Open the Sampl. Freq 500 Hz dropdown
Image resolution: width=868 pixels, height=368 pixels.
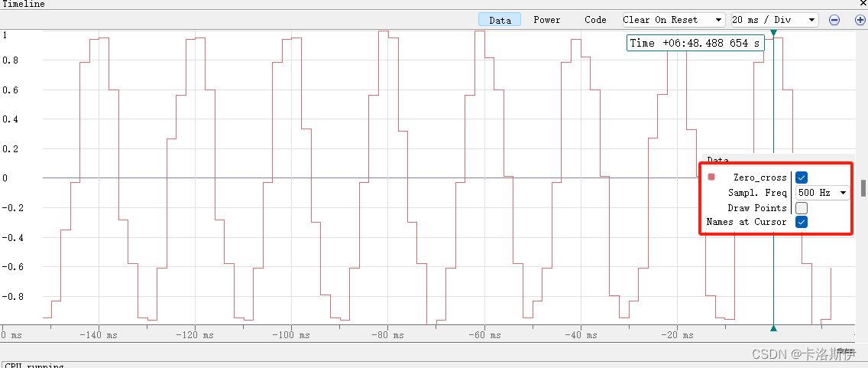[x=822, y=193]
